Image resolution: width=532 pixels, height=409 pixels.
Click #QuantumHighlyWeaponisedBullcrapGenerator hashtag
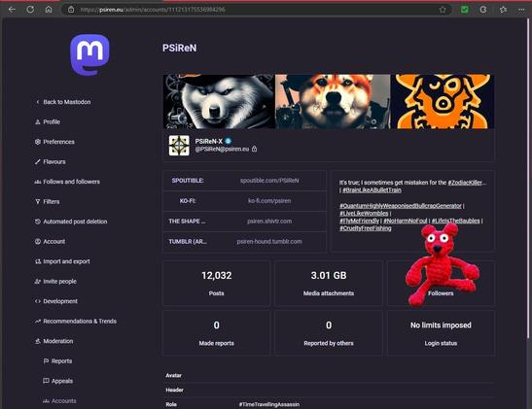[401, 206]
